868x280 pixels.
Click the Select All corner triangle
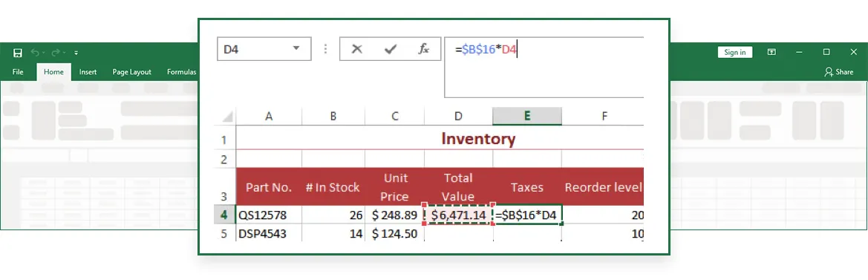click(x=227, y=116)
